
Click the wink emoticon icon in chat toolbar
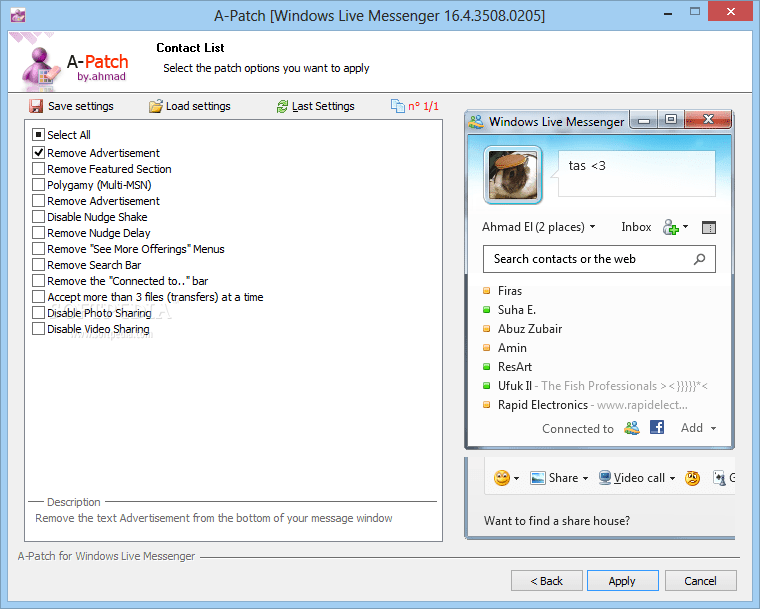(x=692, y=478)
